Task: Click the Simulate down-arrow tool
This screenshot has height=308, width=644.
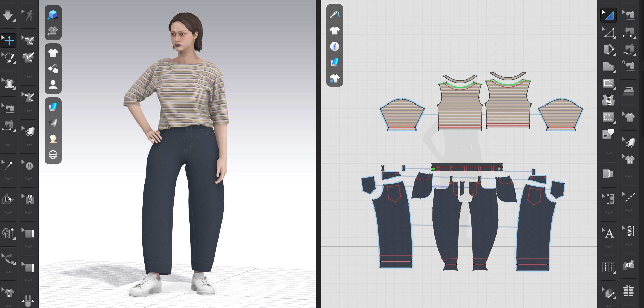Action: [8, 15]
